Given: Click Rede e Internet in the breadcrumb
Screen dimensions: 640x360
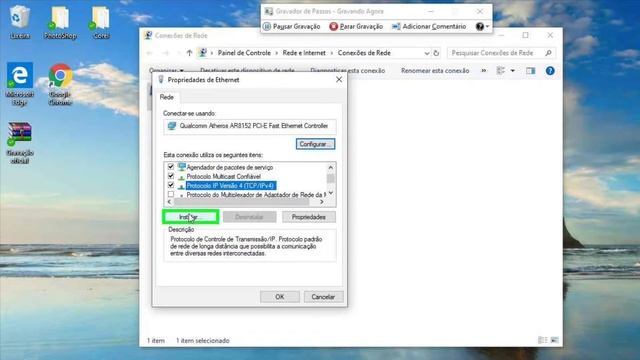Looking at the screenshot, I should [304, 53].
